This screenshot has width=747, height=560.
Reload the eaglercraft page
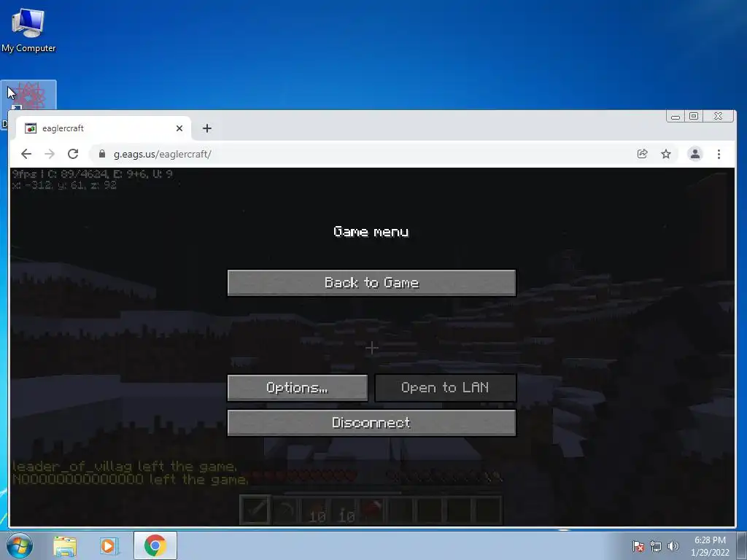(73, 154)
